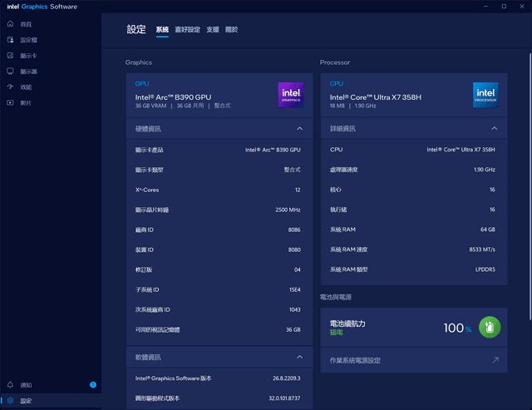Click the 36 GB VRAM subtitle text

point(150,106)
